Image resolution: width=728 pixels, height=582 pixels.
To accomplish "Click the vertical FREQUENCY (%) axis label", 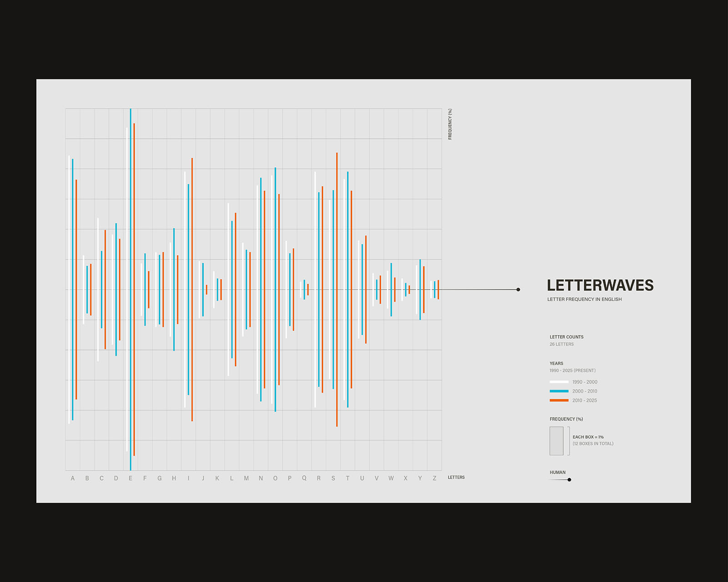I will point(450,124).
